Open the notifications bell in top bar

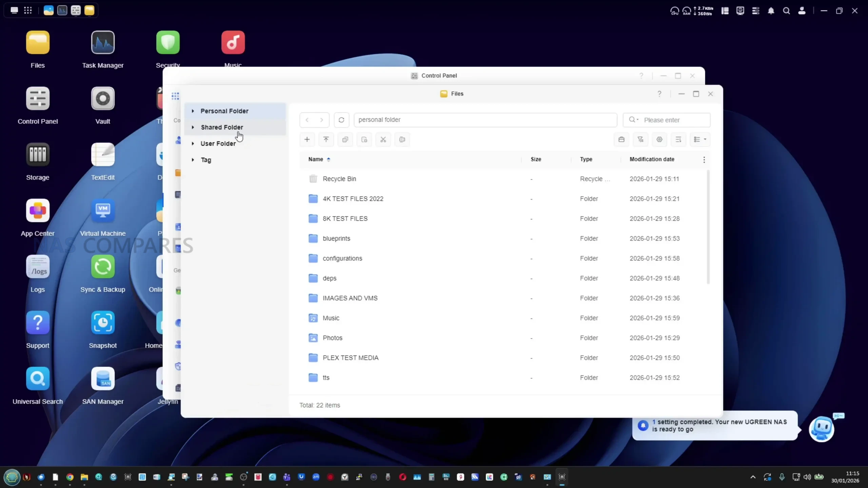coord(771,11)
